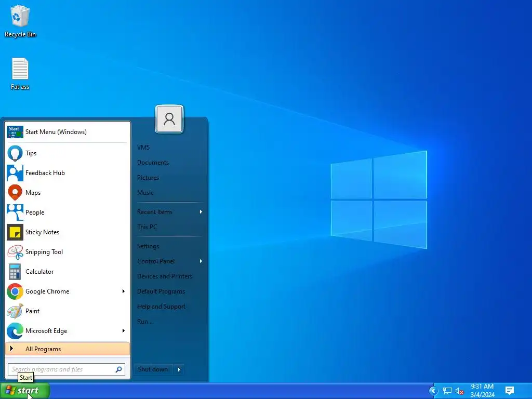Expand All Programs list
Image resolution: width=532 pixels, height=399 pixels.
pos(68,349)
